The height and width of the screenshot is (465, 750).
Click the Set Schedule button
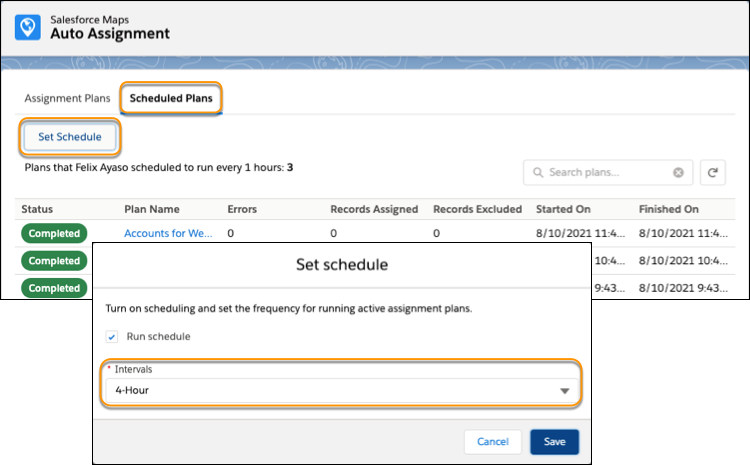[70, 137]
